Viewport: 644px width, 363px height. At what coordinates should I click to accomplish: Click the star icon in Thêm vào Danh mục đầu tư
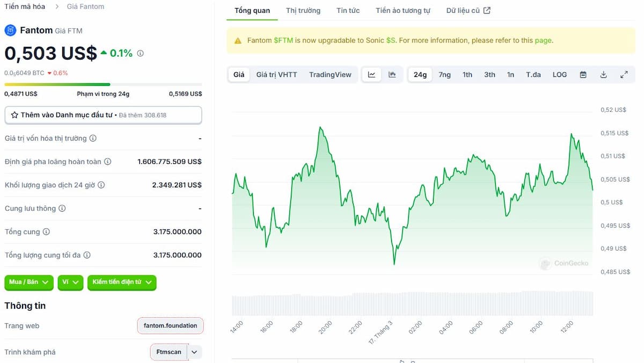(14, 115)
